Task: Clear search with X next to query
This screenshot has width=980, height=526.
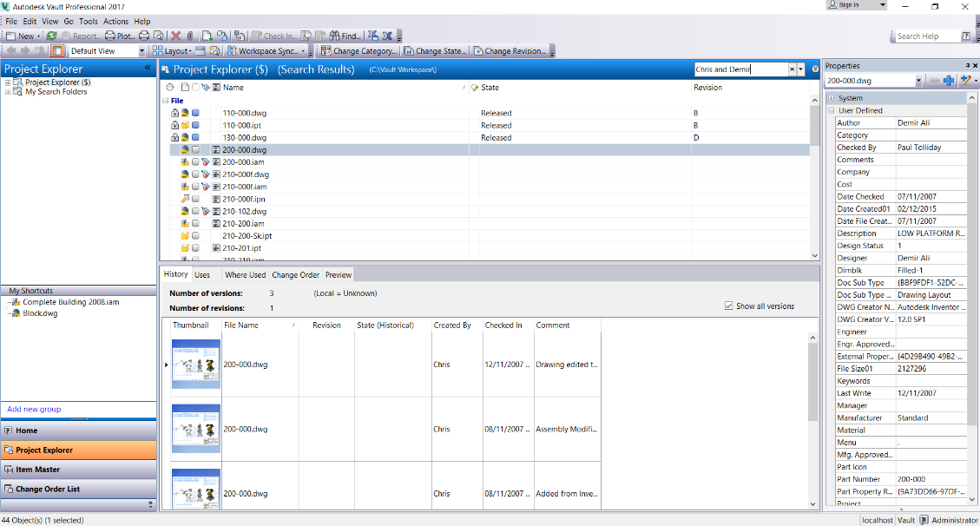Action: click(792, 69)
